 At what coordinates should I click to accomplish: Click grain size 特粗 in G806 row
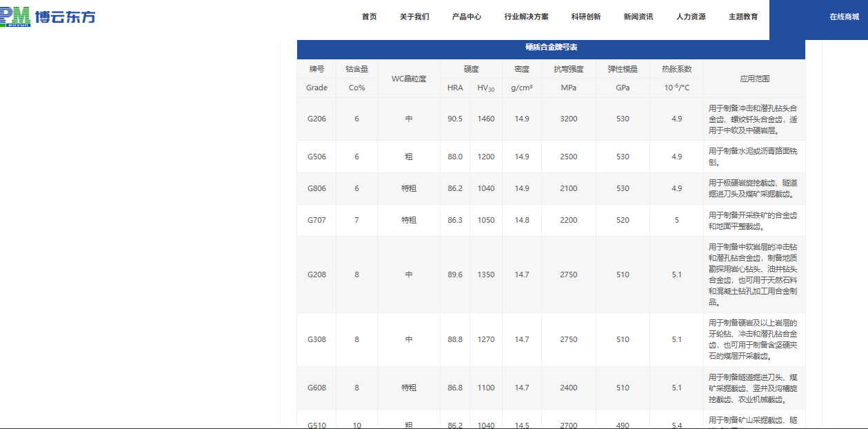[x=409, y=188]
